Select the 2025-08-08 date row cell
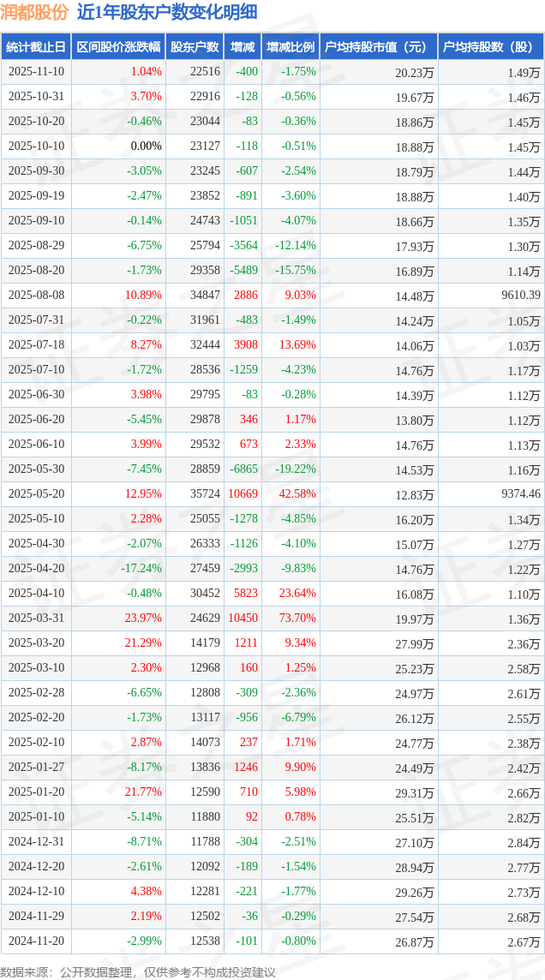Viewport: 545px width, 980px height. pos(36,296)
